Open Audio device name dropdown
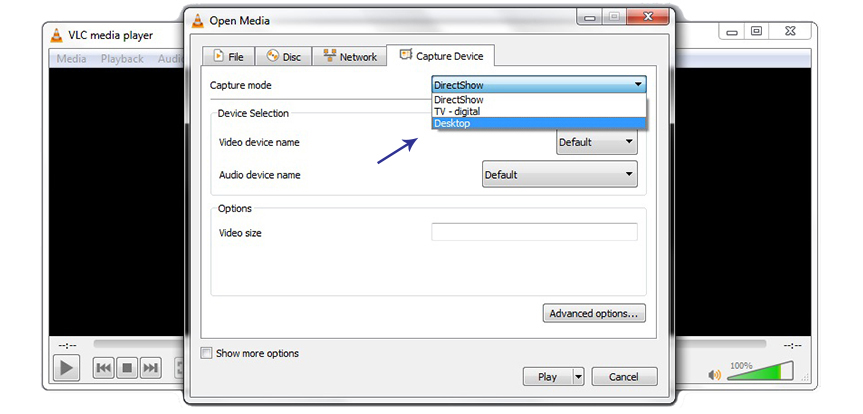This screenshot has width=863, height=414. (560, 175)
